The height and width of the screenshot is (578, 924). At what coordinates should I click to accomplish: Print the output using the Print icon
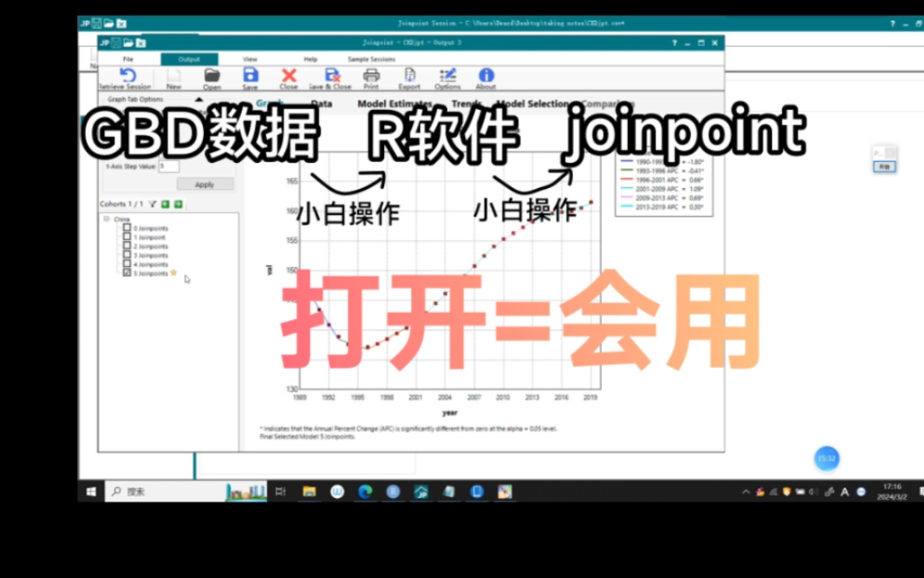371,77
